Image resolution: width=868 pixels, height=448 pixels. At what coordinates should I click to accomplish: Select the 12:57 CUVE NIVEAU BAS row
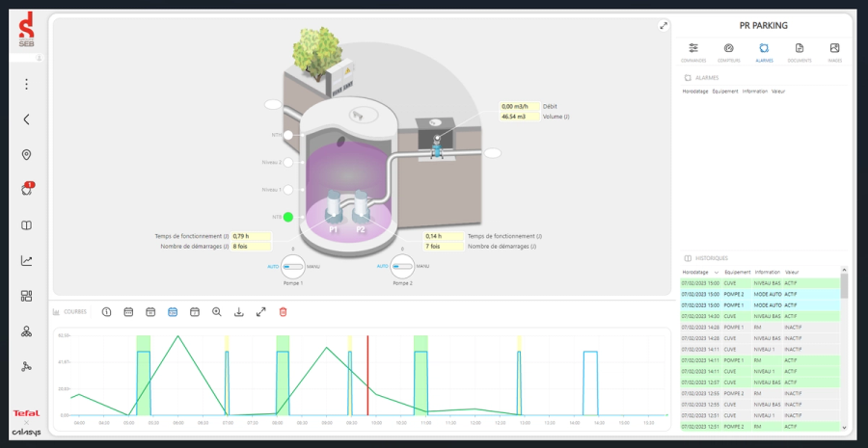point(760,382)
